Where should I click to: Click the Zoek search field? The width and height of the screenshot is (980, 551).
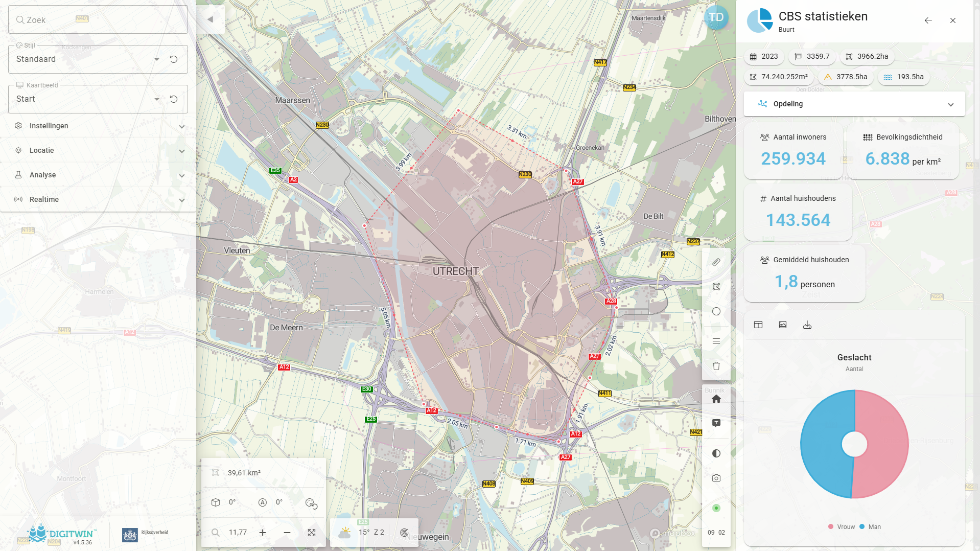tap(97, 20)
